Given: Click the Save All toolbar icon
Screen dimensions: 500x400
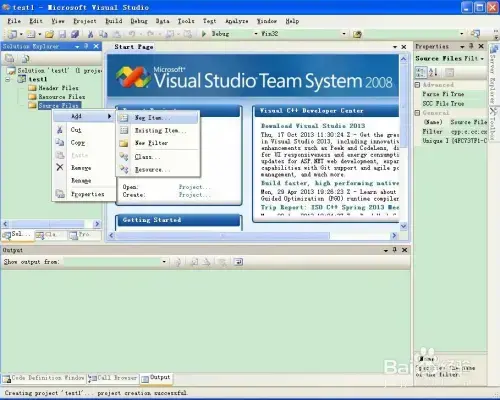Looking at the screenshot, I should pyautogui.click(x=75, y=34).
